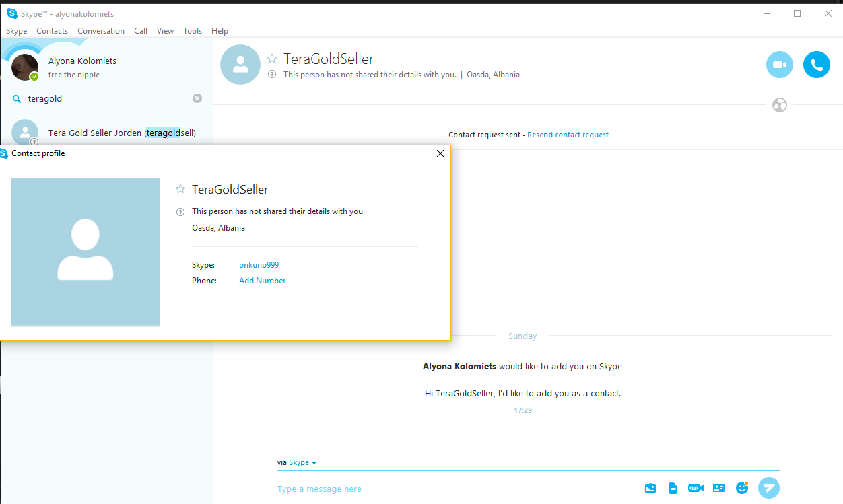843x504 pixels.
Task: Send a file using document icon
Action: (x=673, y=488)
